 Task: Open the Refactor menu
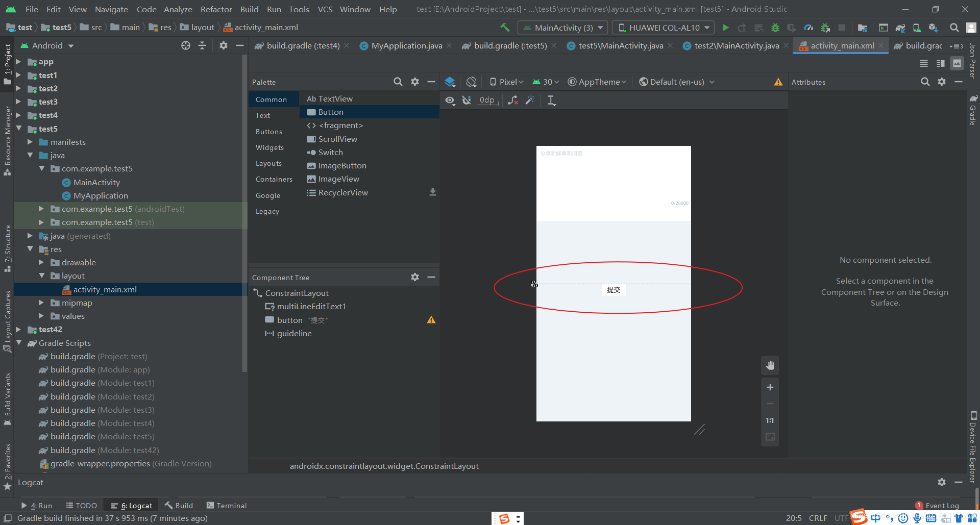[216, 9]
